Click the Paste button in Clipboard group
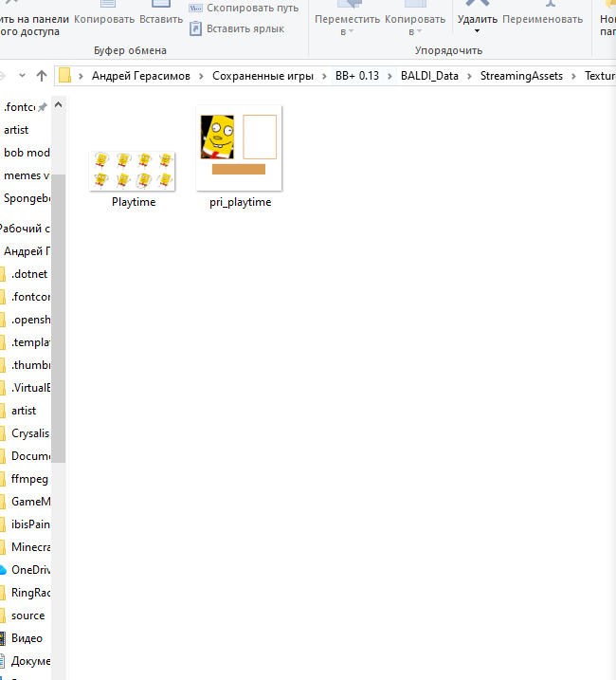 click(161, 13)
